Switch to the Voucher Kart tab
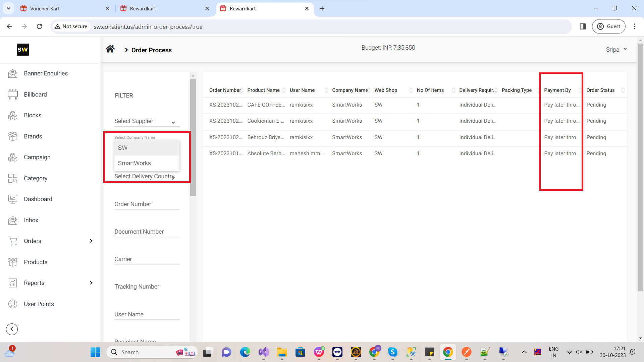The image size is (644, 362). [64, 8]
